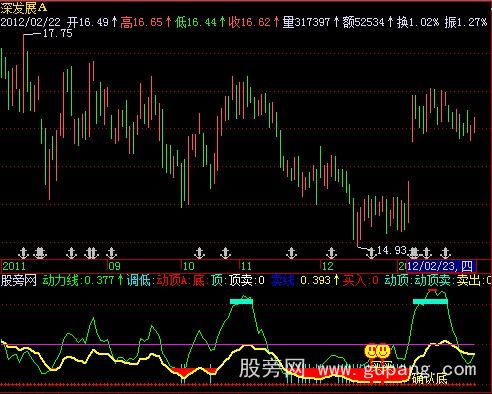This screenshot has height=394, width=492.
Task: Click the open price 开16.49
Action: pyautogui.click(x=88, y=22)
